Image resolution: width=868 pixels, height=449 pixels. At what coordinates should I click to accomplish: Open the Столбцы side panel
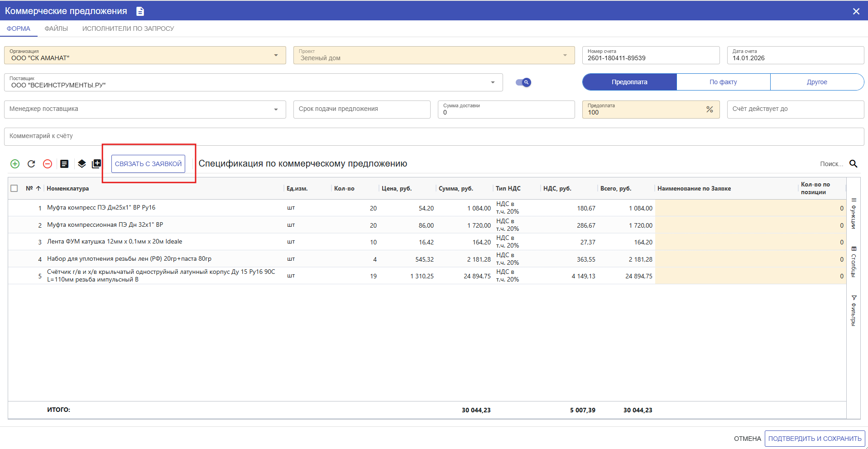854,262
